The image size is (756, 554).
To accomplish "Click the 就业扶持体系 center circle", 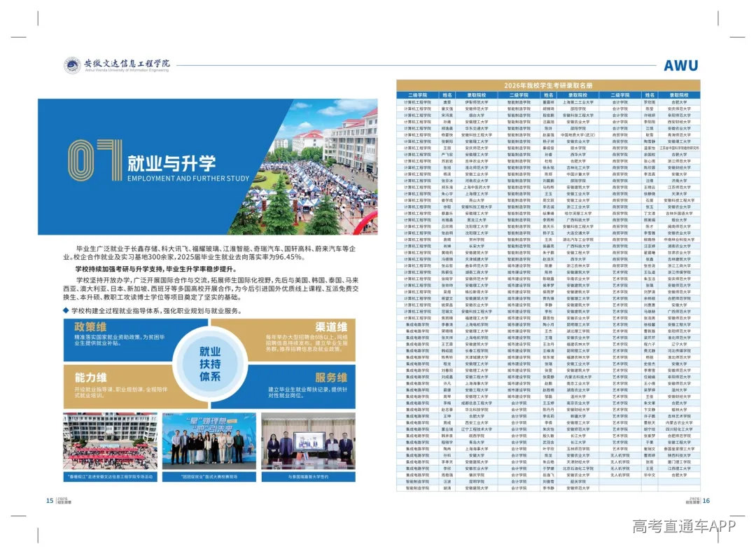I will pyautogui.click(x=210, y=364).
